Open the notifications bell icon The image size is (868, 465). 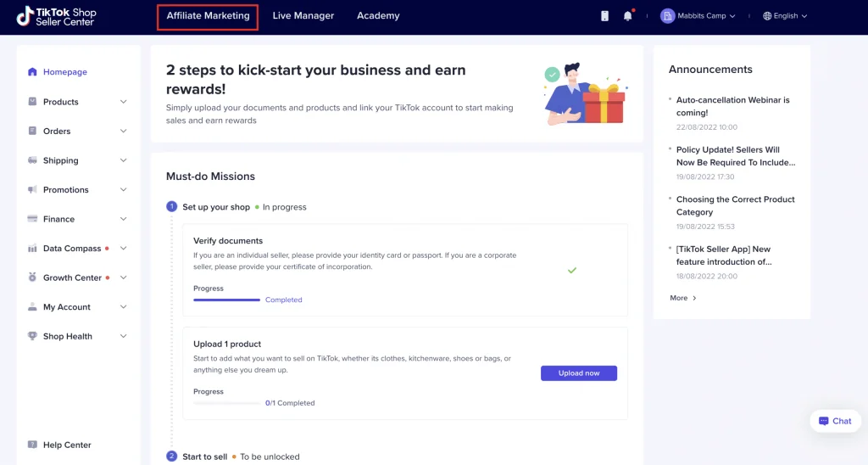(x=628, y=16)
